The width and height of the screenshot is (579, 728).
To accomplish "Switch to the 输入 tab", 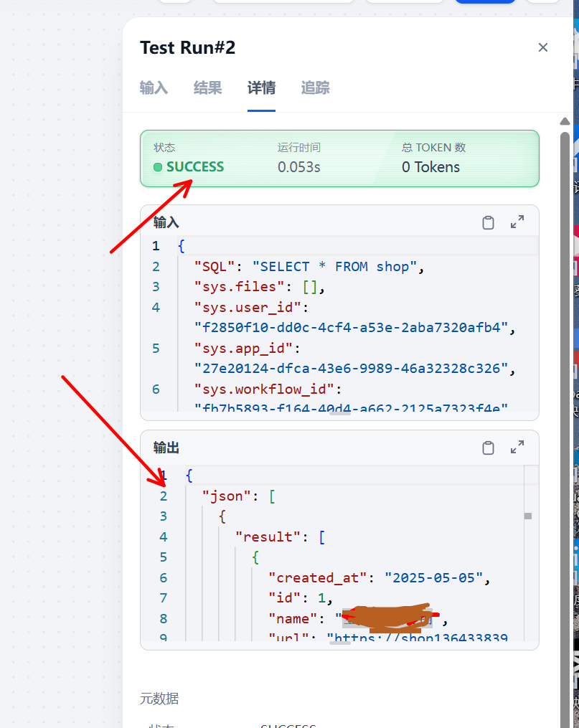I will tap(154, 88).
